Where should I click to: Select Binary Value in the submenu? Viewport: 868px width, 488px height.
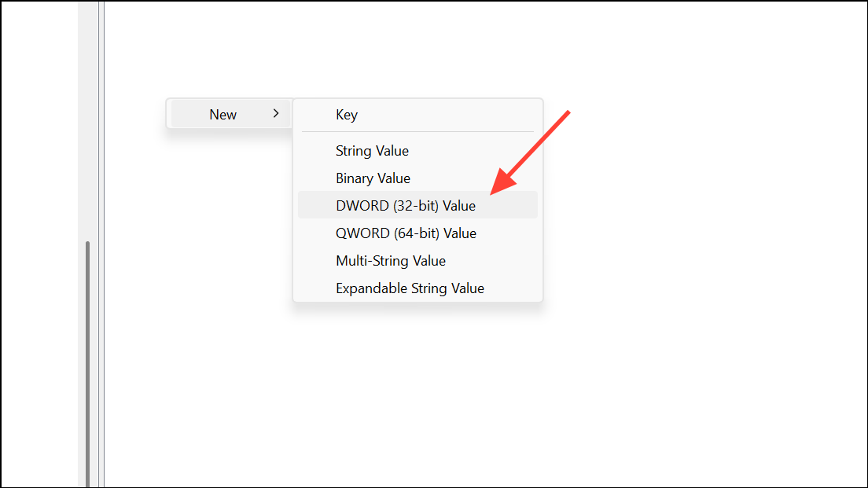pyautogui.click(x=373, y=178)
